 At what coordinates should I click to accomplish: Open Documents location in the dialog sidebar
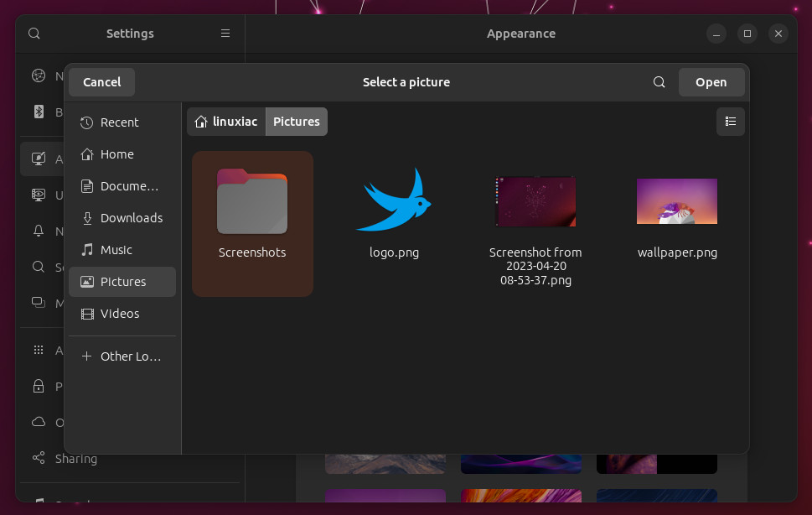point(122,186)
